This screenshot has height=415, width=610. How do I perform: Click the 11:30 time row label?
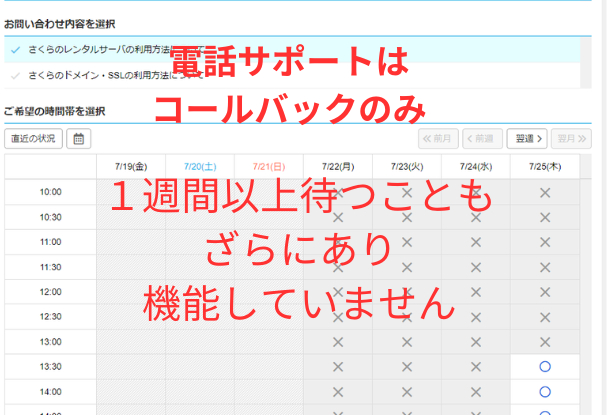click(x=51, y=267)
